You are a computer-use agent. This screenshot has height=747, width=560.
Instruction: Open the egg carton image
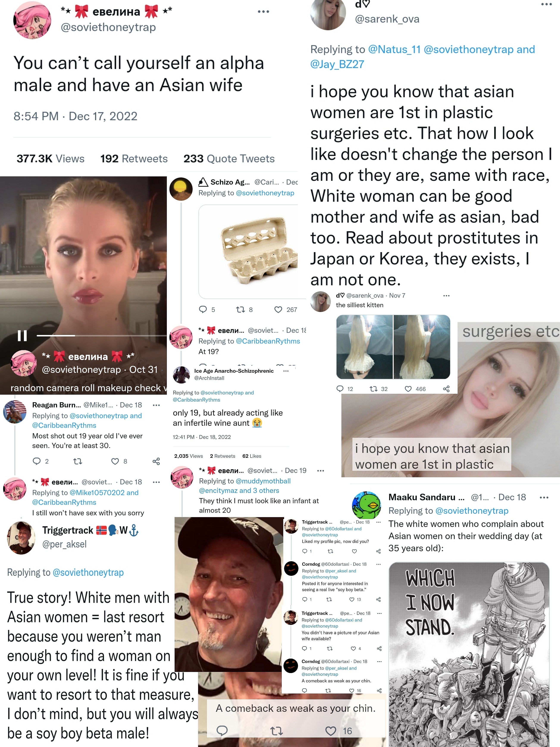(x=249, y=252)
